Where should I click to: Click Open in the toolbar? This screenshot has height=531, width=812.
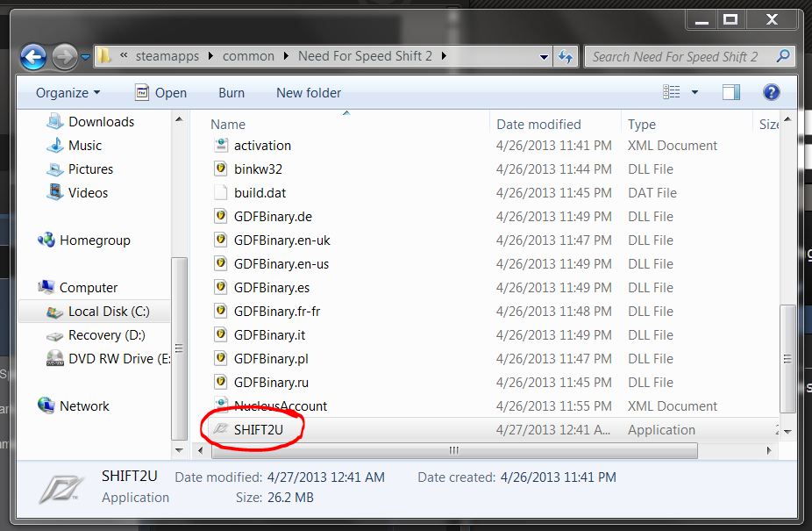click(x=160, y=93)
